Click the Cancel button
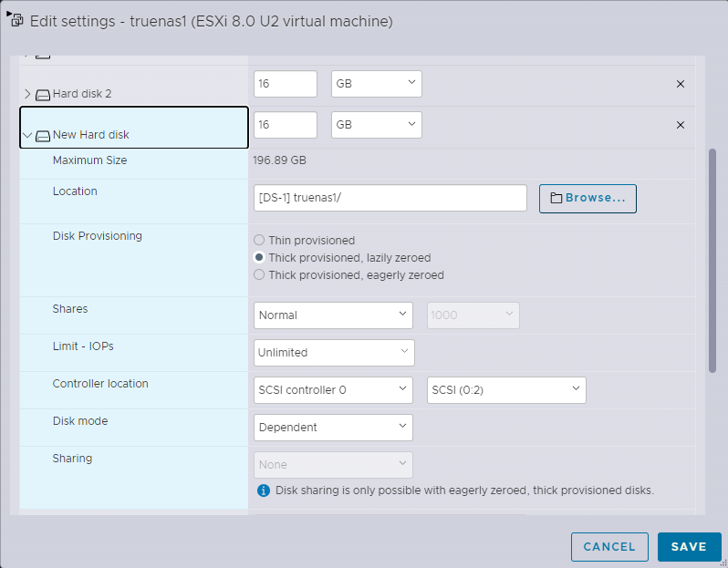Image resolution: width=728 pixels, height=568 pixels. point(608,547)
